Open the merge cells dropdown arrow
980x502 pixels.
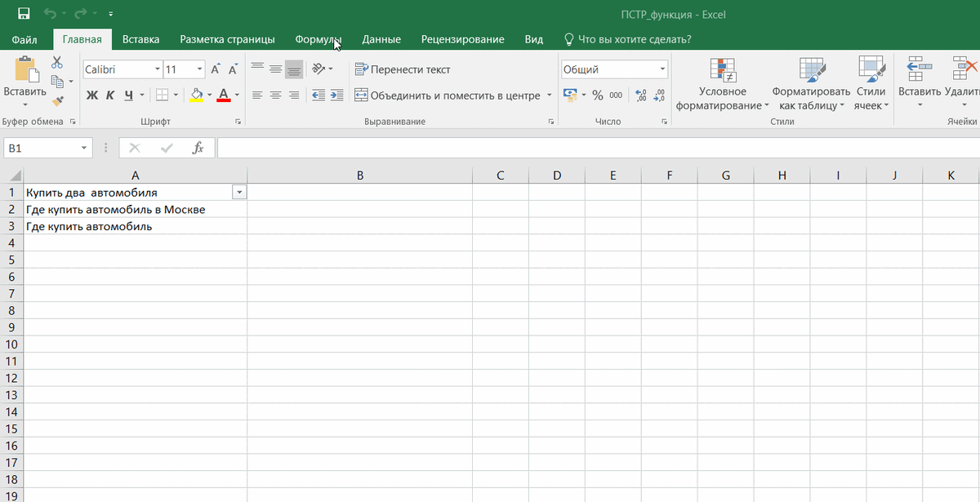point(550,96)
